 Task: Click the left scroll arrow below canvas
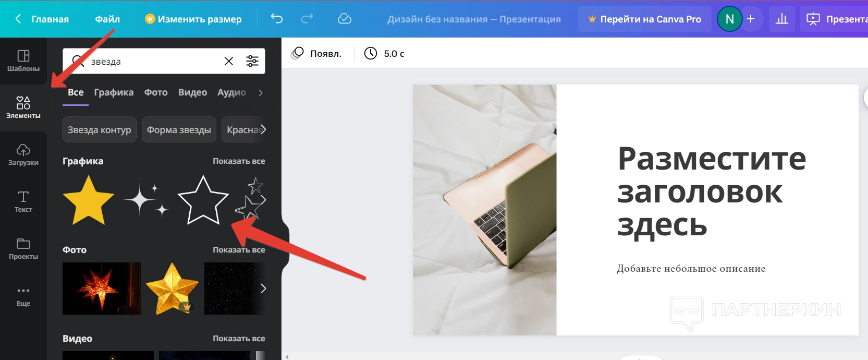click(287, 357)
